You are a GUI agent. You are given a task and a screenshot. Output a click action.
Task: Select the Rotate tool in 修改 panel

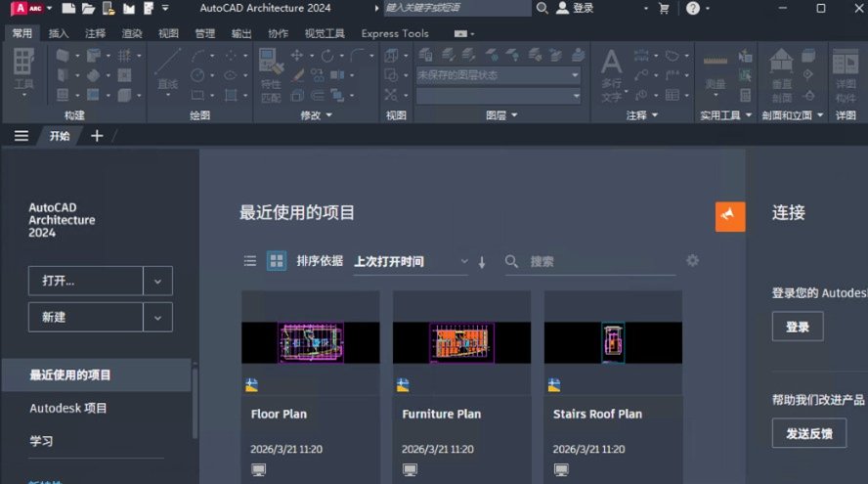327,56
